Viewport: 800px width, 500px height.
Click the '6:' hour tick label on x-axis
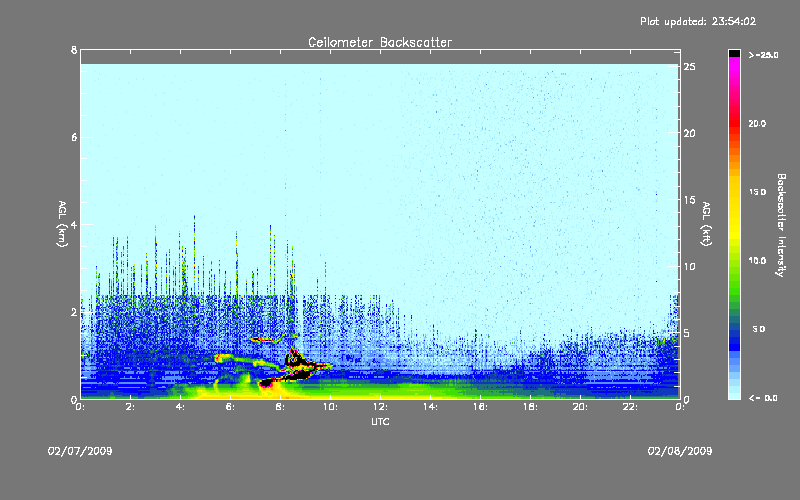tap(230, 407)
